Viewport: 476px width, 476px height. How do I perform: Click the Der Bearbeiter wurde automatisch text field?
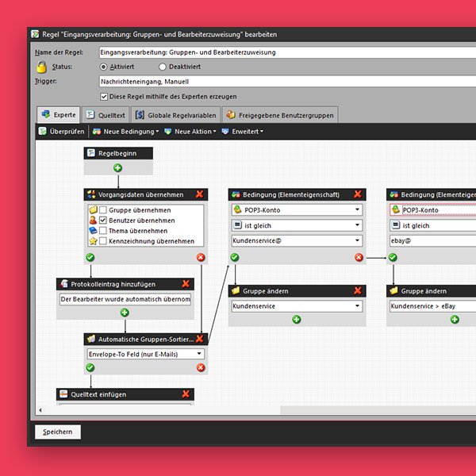(x=125, y=299)
